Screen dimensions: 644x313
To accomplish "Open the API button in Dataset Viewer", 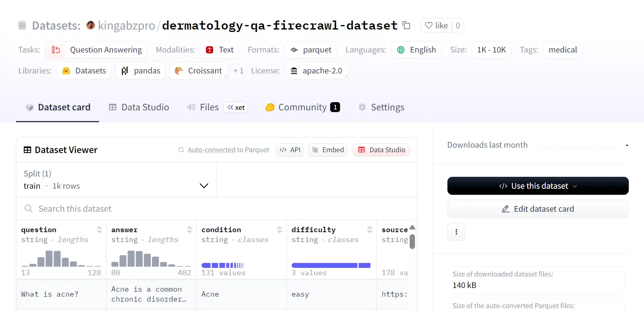I will pyautogui.click(x=290, y=150).
